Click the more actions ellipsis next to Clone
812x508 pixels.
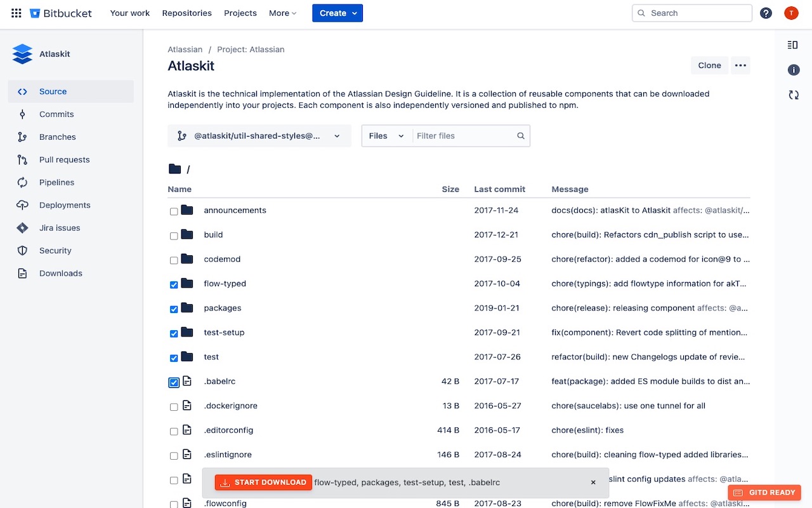coord(740,65)
